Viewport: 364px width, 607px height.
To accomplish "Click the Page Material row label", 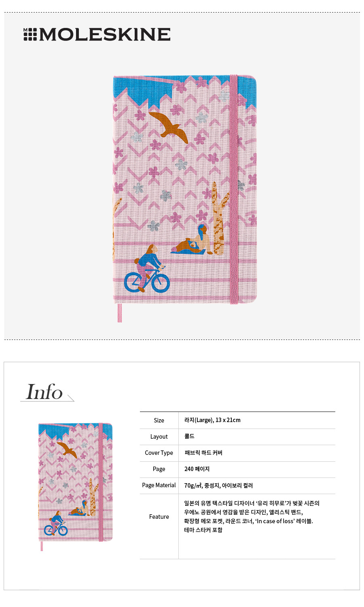I will tap(159, 485).
